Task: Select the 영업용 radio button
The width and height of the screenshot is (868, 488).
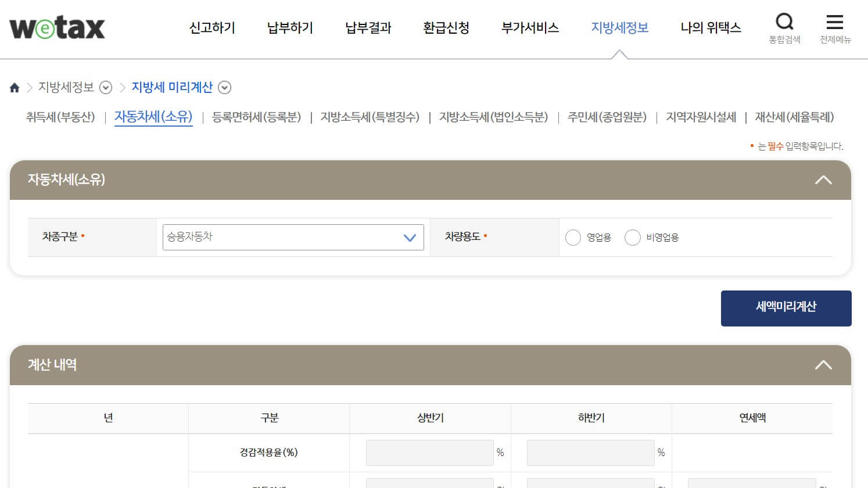Action: (573, 238)
